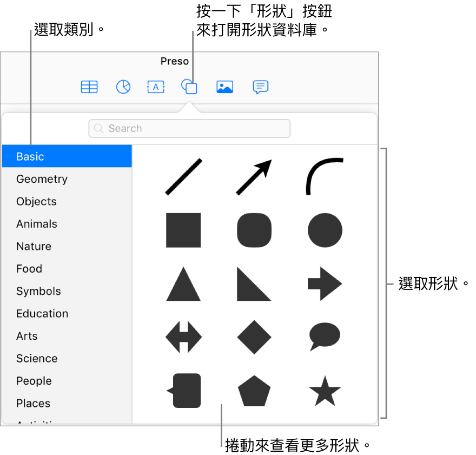The height and width of the screenshot is (455, 476).
Task: Select the Objects category
Action: click(x=67, y=201)
